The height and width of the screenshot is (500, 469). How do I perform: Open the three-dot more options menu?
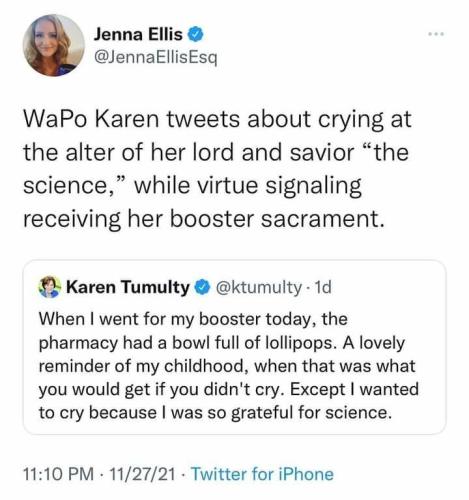(x=436, y=34)
